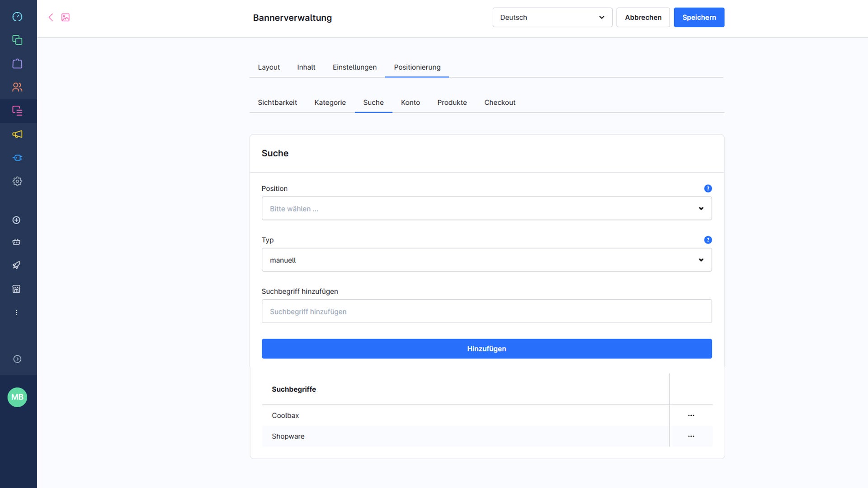Open the three-dot menu for Coolbax
868x488 pixels.
point(691,415)
